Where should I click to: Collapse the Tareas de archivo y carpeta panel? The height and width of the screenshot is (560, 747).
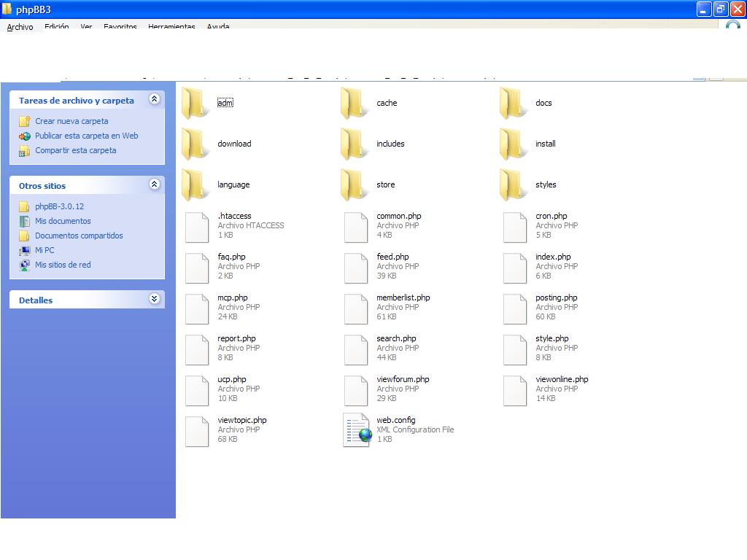click(x=154, y=99)
